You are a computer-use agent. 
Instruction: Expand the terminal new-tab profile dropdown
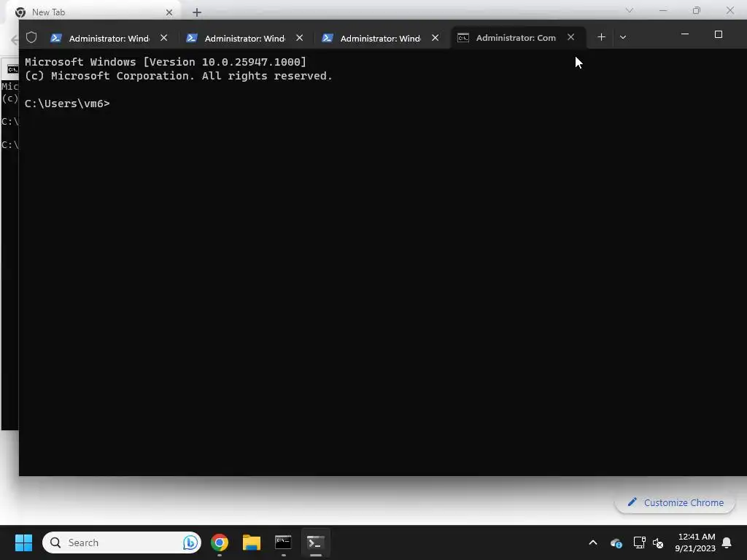point(623,37)
